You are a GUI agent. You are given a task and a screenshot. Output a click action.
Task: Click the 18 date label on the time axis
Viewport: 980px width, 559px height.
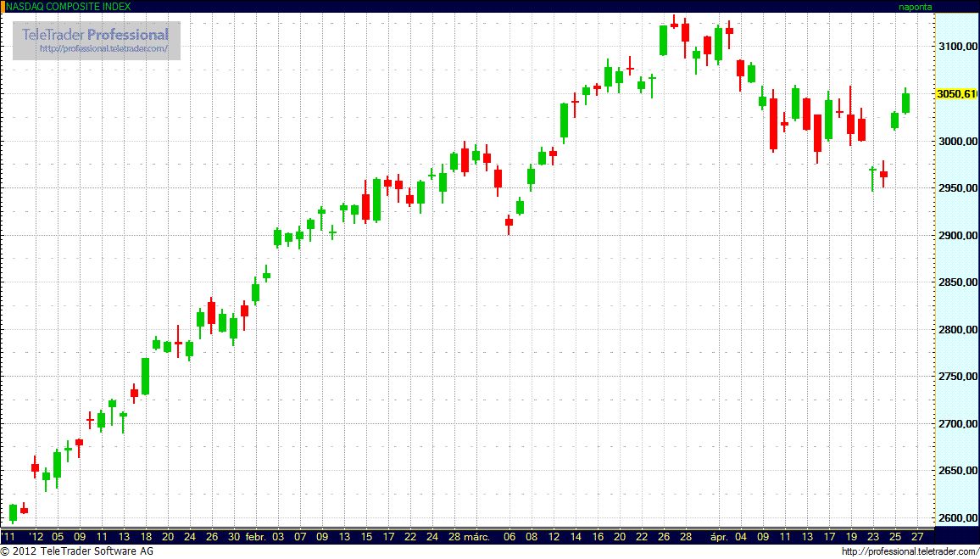tap(146, 536)
